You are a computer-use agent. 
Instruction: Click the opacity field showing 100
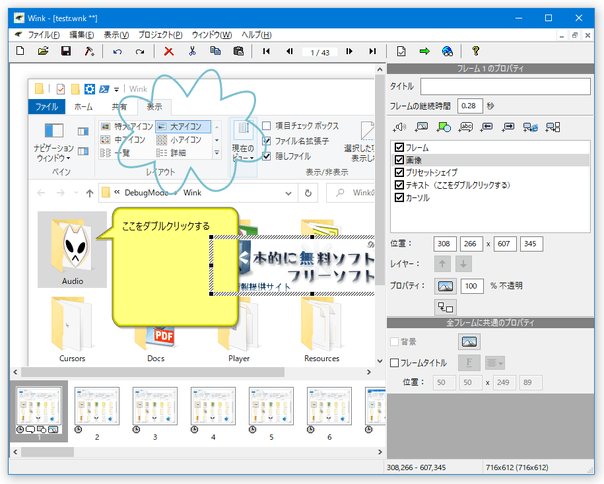(x=472, y=286)
